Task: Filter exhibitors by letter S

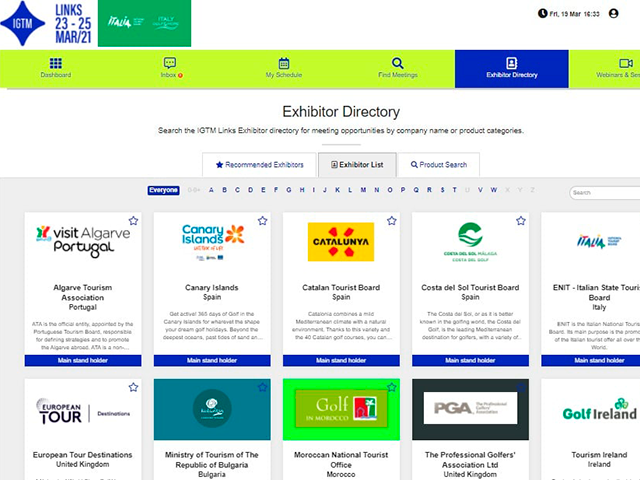Action: (442, 190)
